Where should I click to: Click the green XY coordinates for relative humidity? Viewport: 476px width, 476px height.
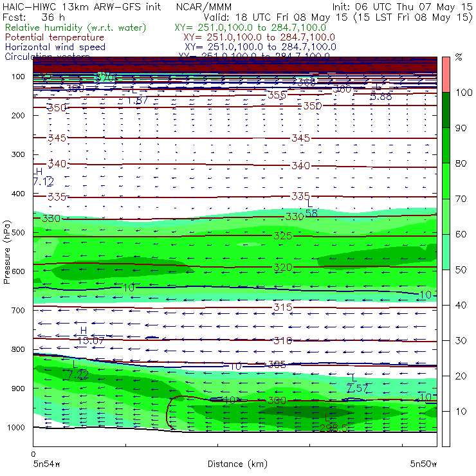point(250,28)
